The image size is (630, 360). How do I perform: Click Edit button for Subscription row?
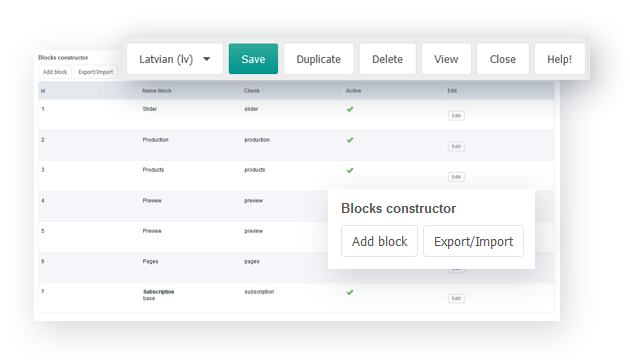(x=456, y=299)
